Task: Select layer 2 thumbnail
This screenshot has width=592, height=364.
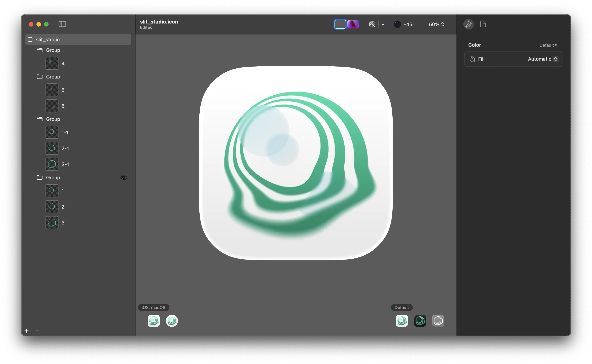Action: click(x=52, y=206)
